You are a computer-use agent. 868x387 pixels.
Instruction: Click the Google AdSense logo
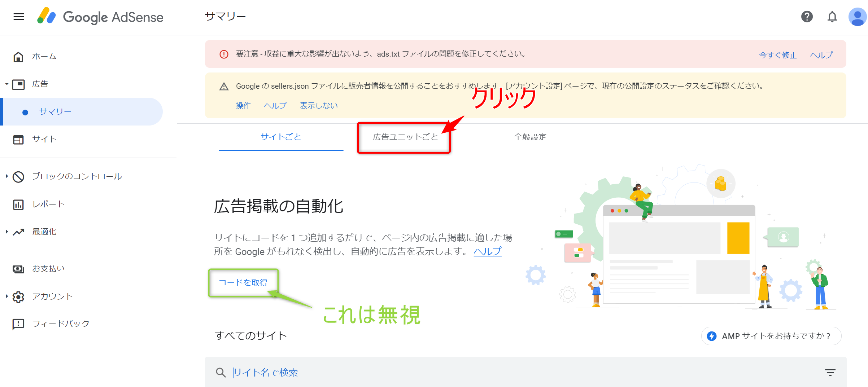tap(100, 17)
